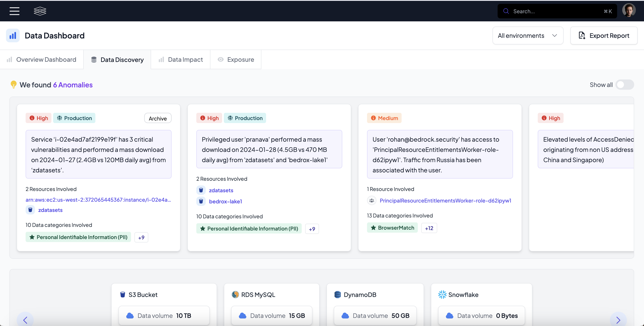Click cloud icon in S3 Bucket data volume
644x326 pixels.
(130, 316)
